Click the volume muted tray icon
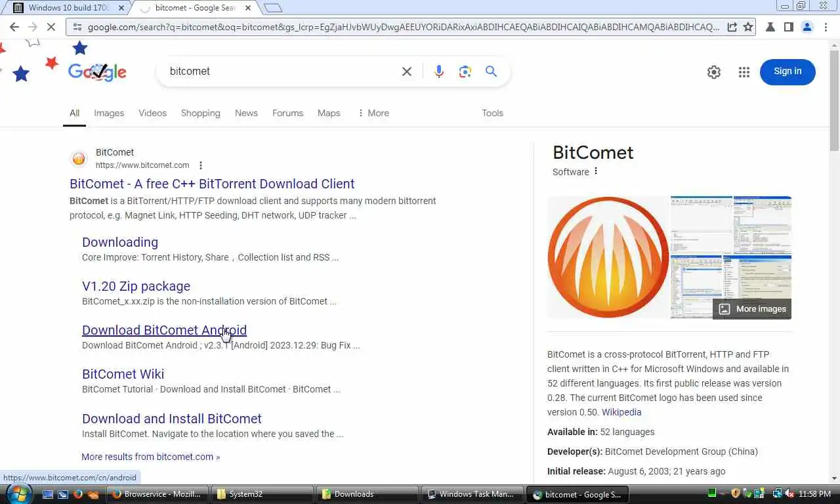Image resolution: width=840 pixels, height=504 pixels. click(x=789, y=493)
